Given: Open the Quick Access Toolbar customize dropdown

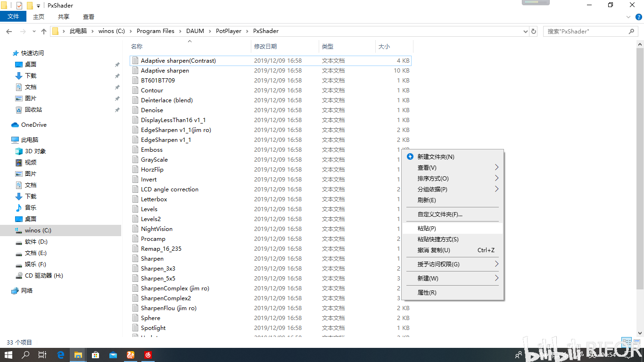Looking at the screenshot, I should (x=39, y=6).
